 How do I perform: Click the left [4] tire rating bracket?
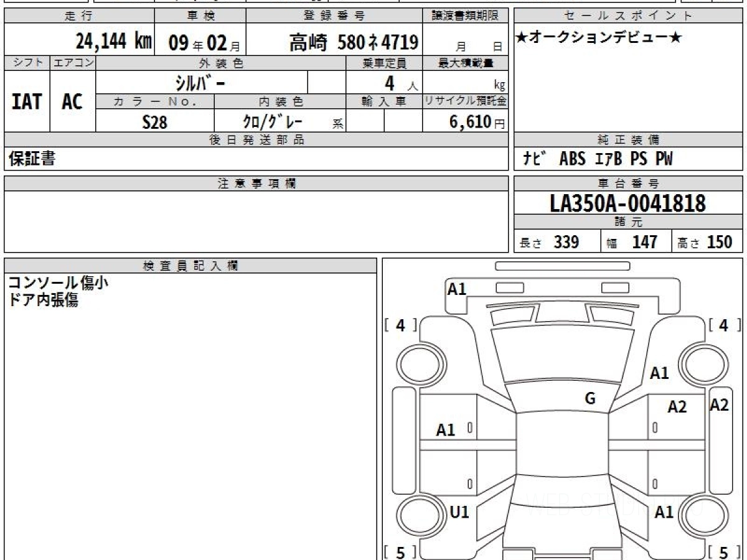tap(400, 325)
